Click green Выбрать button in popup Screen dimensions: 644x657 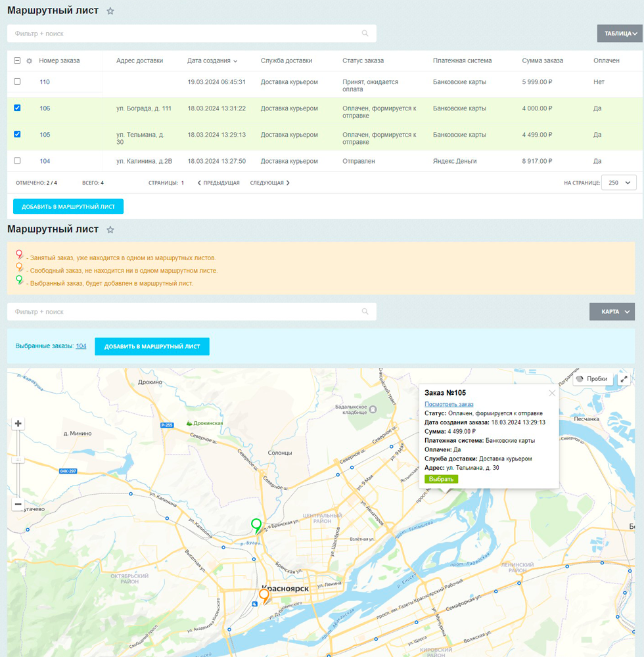point(441,479)
